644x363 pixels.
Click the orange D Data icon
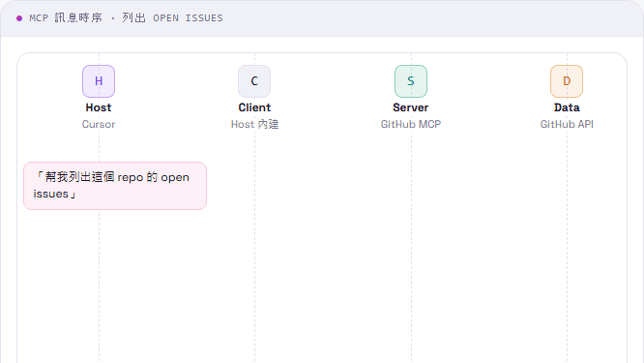coord(567,81)
